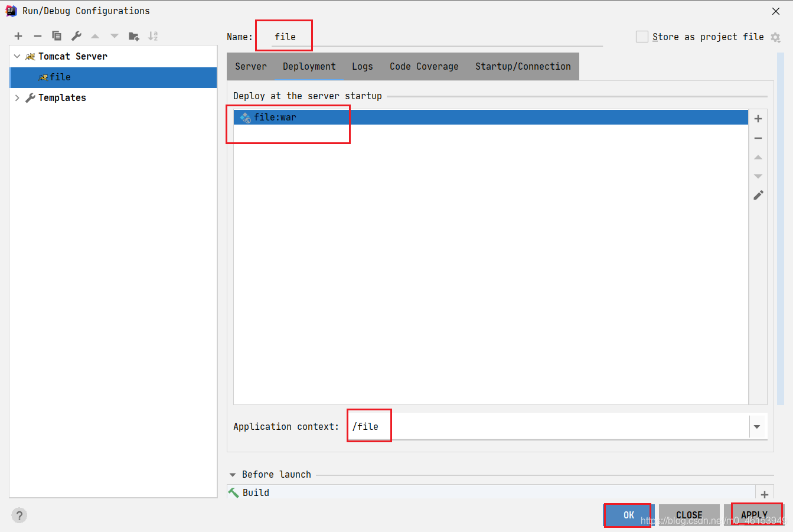
Task: Select the file configuration under Tomcat Server
Action: coord(113,77)
